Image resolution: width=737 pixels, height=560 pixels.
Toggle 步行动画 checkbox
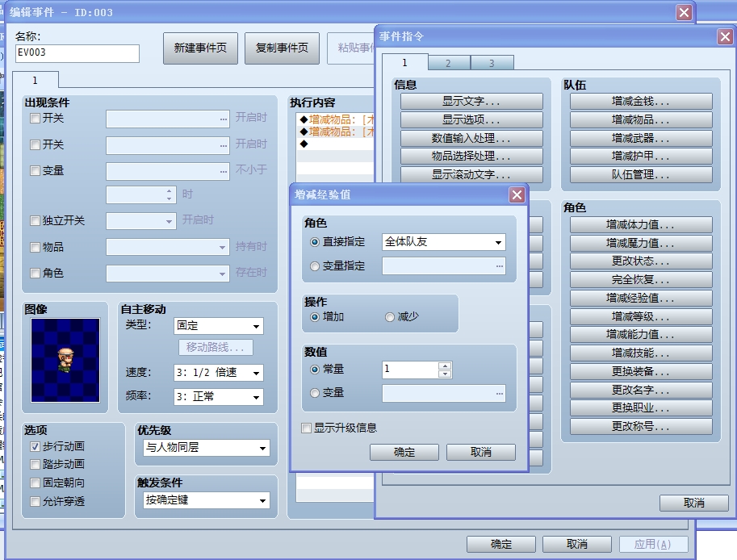click(x=35, y=446)
